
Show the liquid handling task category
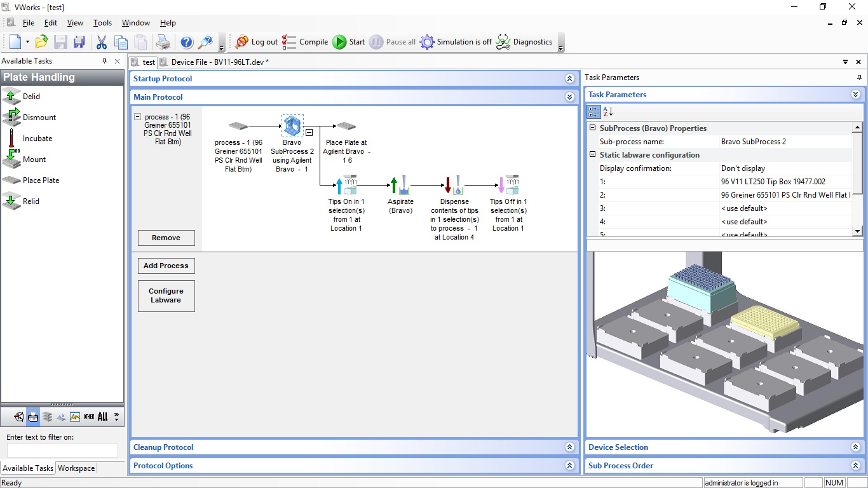(61, 417)
